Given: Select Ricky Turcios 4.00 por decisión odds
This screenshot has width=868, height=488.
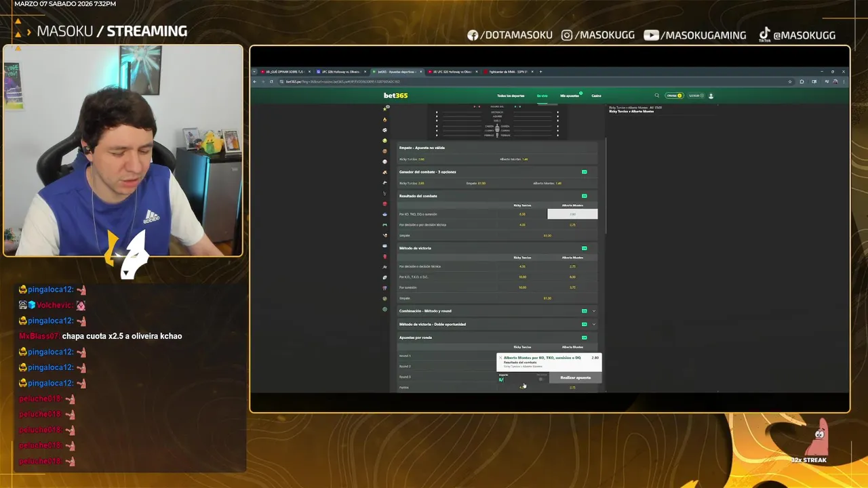Looking at the screenshot, I should point(522,224).
